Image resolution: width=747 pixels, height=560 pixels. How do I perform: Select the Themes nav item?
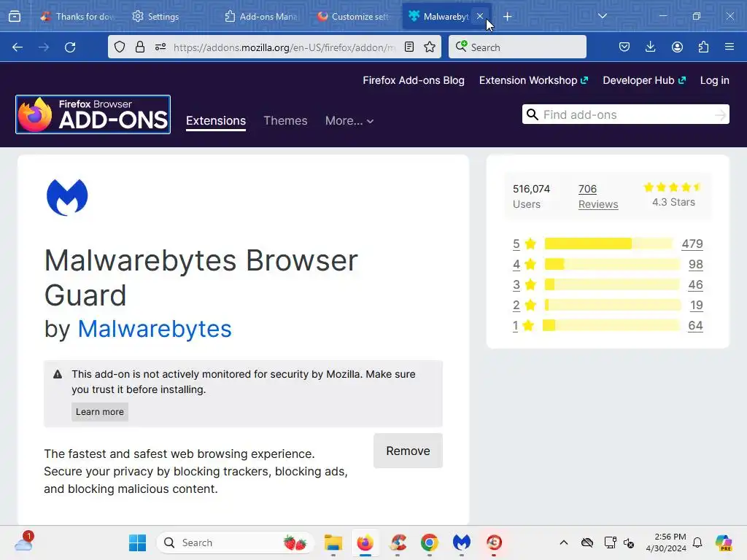[285, 121]
